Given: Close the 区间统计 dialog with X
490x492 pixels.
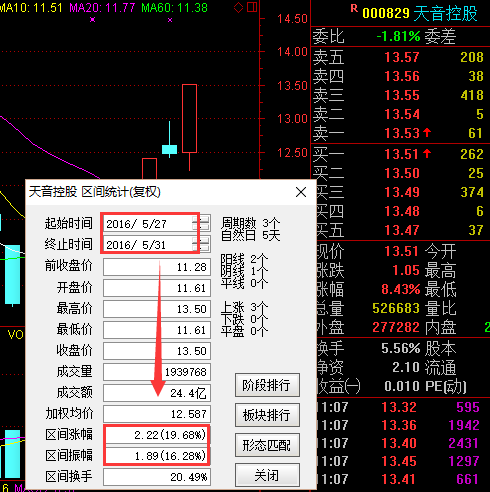Looking at the screenshot, I should 301,192.
